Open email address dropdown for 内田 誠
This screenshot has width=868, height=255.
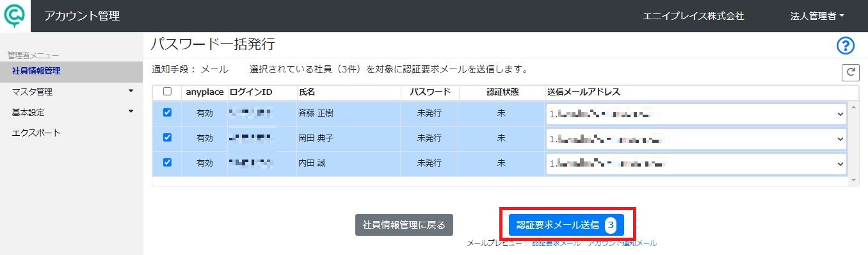pyautogui.click(x=696, y=164)
